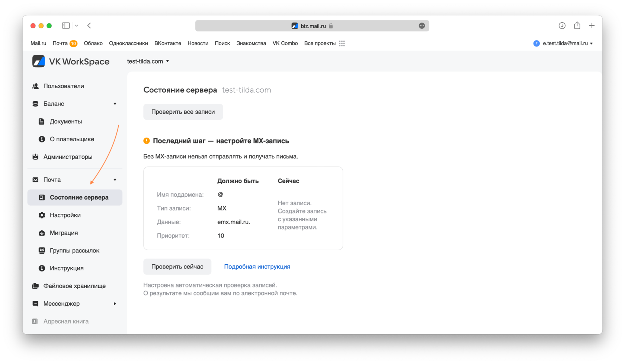The width and height of the screenshot is (625, 364).
Task: Click the lock icon in the address bar
Action: point(331,26)
